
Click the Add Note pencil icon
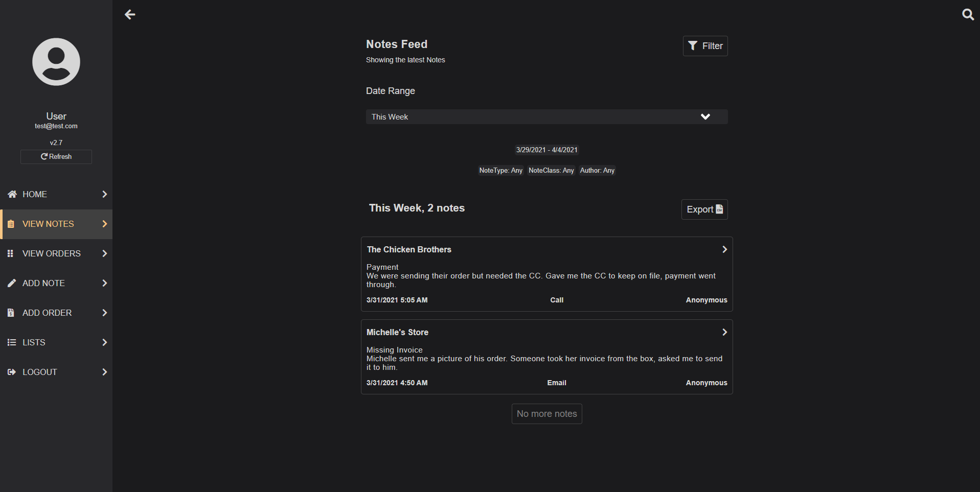click(12, 283)
